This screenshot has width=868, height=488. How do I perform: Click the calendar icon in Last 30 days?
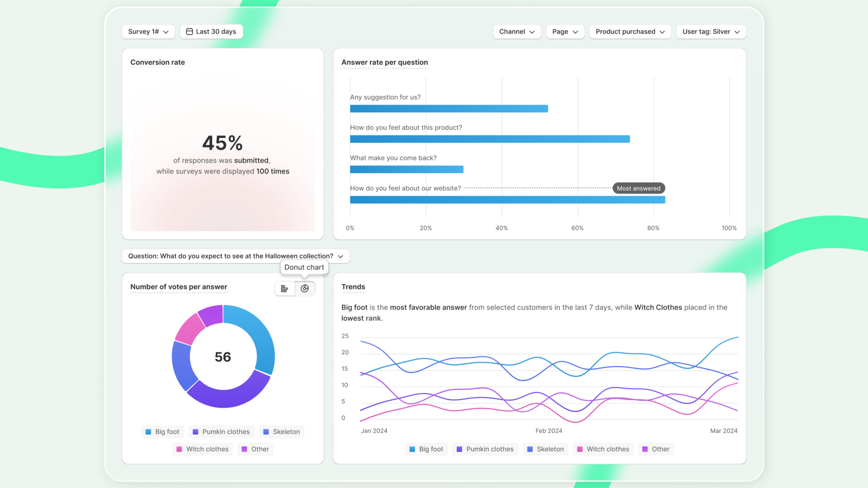point(189,31)
